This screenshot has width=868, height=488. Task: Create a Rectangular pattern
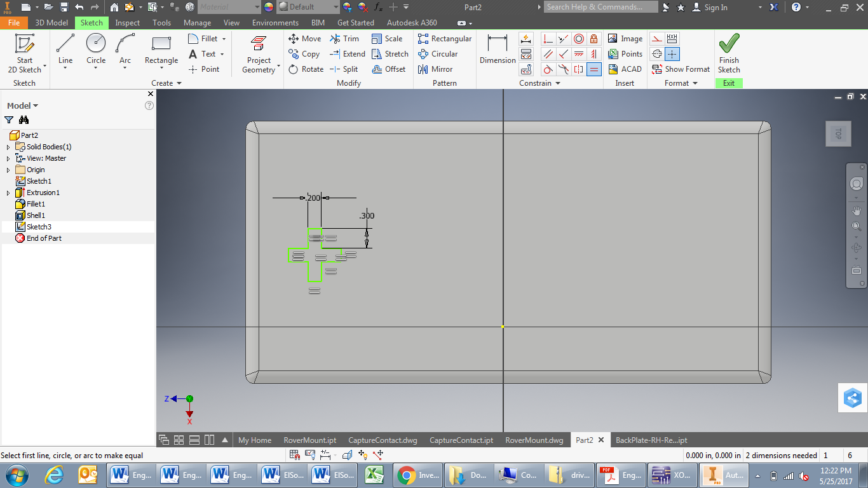[x=444, y=39]
